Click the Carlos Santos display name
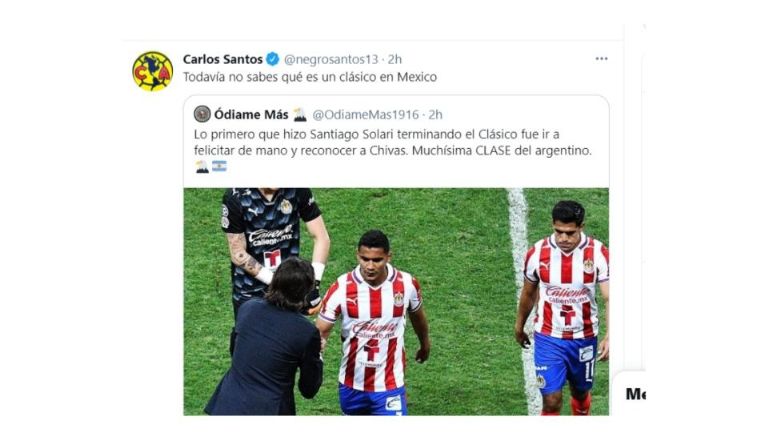Screen dimensions: 768x432 click(223, 59)
